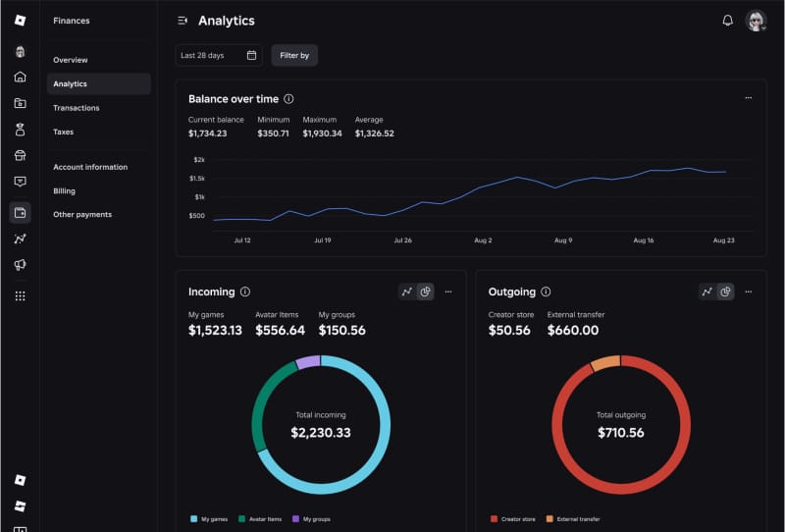Click the Creator store legend color swatch

495,519
